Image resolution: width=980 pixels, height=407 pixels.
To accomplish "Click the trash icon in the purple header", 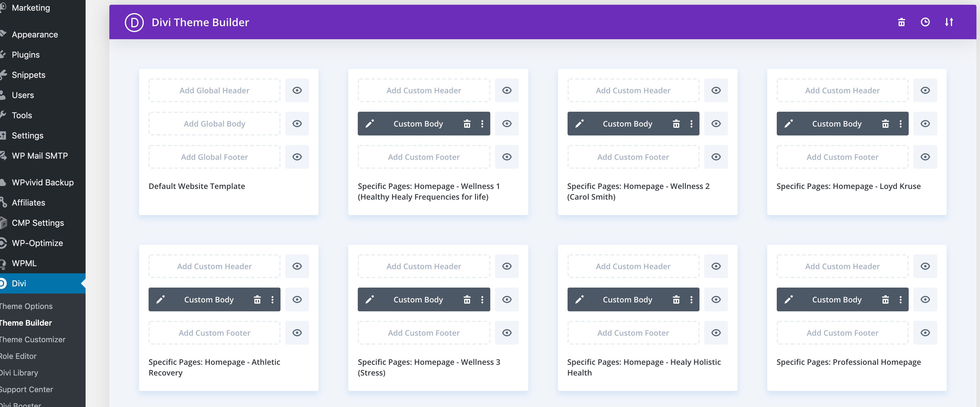I will (x=901, y=22).
